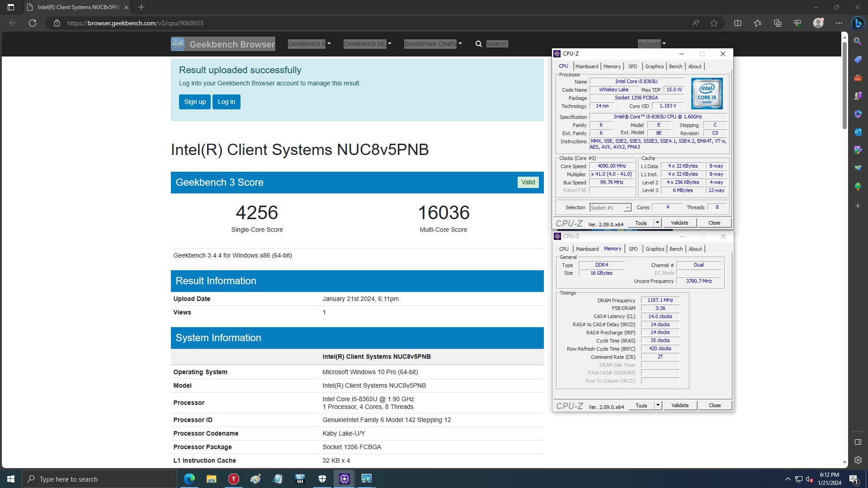This screenshot has height=488, width=868.
Task: Switch to Mainboard tab in upper CPU-Z
Action: coord(586,66)
